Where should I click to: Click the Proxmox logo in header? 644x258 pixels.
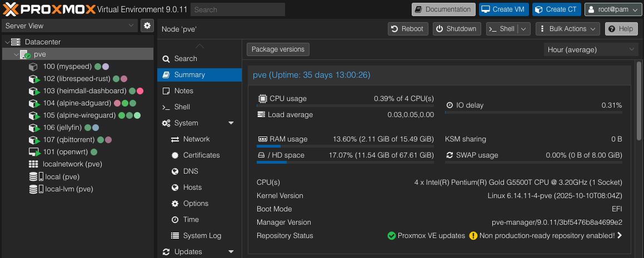48,9
